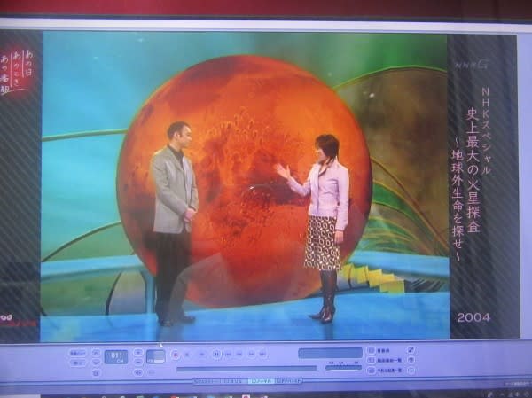Click the play button
Image resolution: width=532 pixels, height=398 pixels.
pyautogui.click(x=202, y=355)
